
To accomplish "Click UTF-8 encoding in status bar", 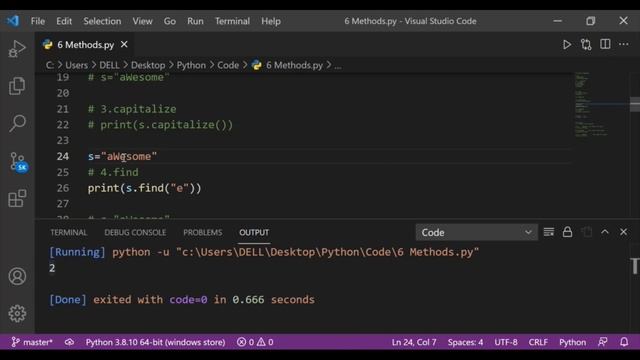I will (506, 342).
